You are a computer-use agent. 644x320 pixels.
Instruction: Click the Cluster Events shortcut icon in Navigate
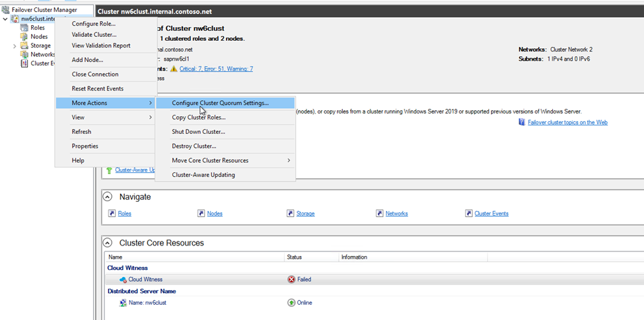click(468, 213)
